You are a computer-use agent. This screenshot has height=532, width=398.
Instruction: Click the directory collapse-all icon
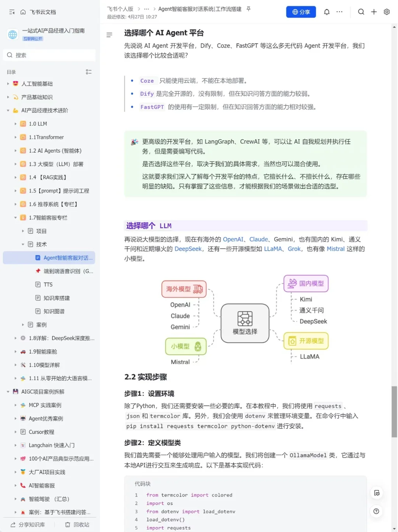pyautogui.click(x=88, y=72)
